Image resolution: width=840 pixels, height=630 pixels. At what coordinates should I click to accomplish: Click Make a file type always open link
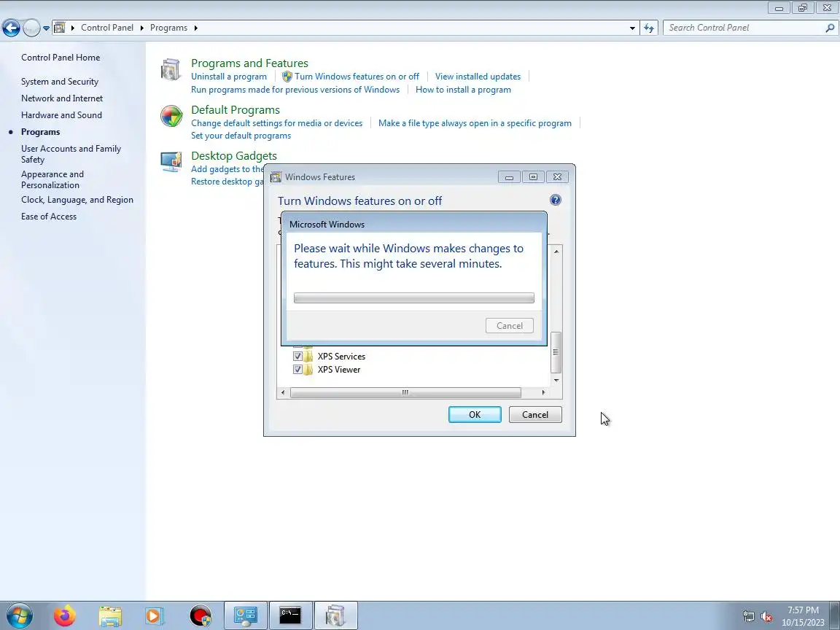(x=475, y=123)
